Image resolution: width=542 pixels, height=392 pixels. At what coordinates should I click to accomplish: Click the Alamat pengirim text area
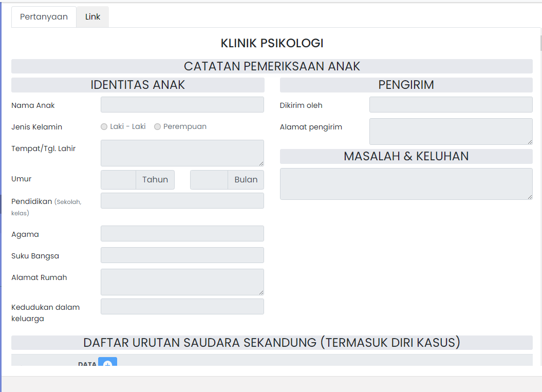click(x=451, y=131)
